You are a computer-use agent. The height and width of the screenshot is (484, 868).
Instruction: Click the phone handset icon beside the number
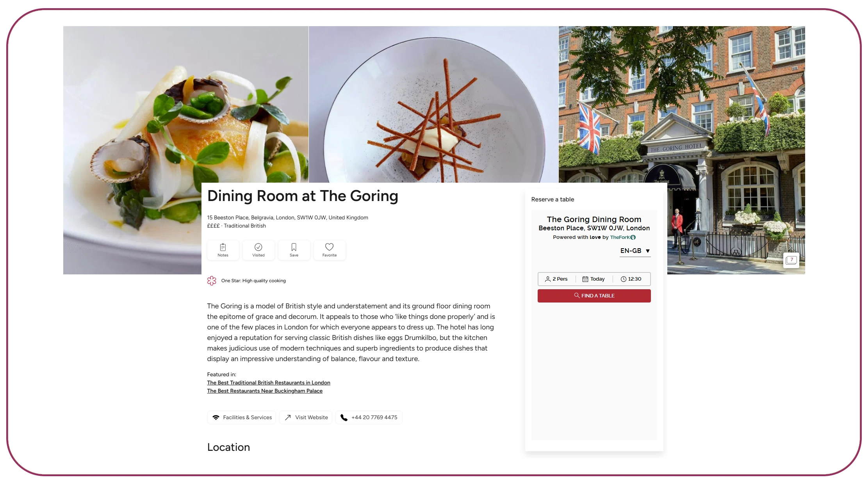[x=344, y=417]
